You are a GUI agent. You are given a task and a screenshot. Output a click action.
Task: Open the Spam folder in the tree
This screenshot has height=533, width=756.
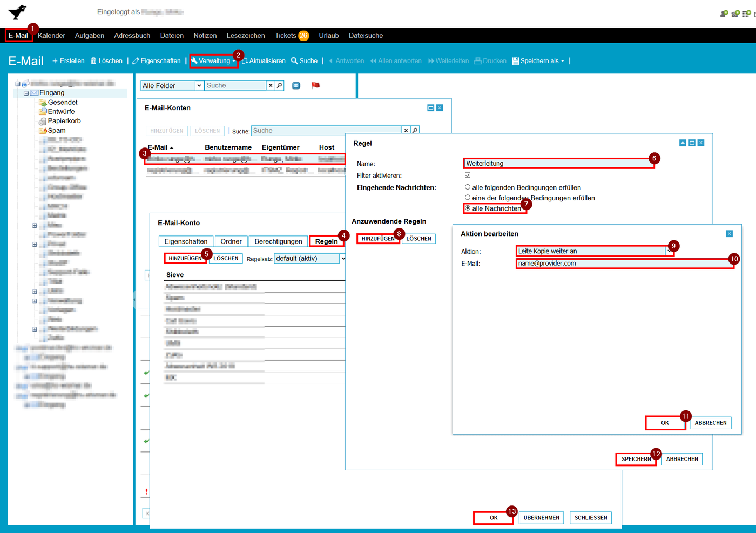pos(56,131)
